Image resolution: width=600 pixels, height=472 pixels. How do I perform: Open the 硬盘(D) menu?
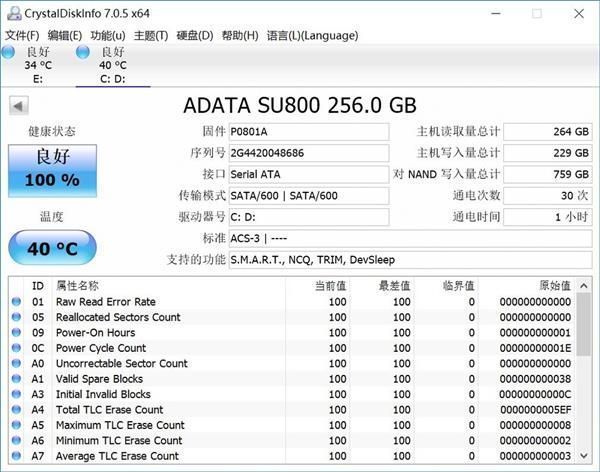point(194,36)
